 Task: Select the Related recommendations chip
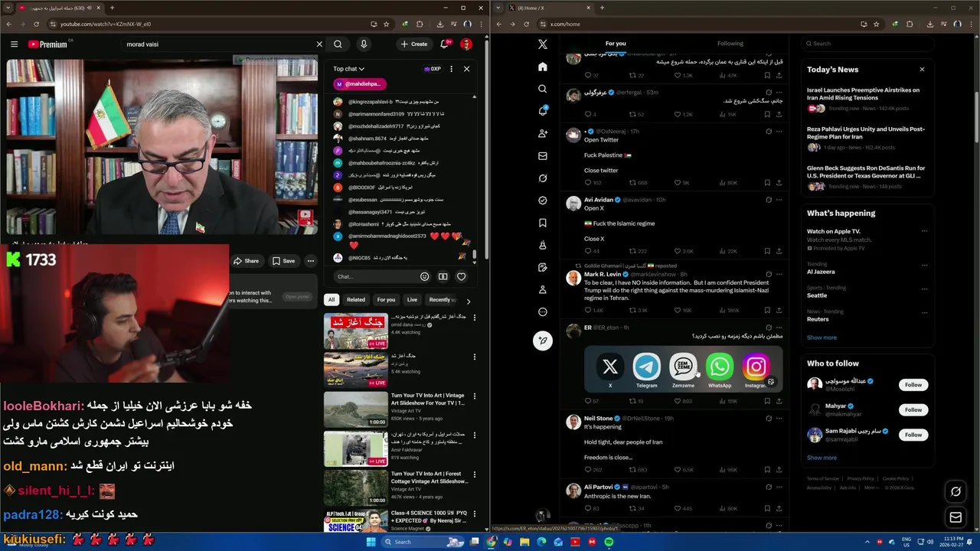356,300
